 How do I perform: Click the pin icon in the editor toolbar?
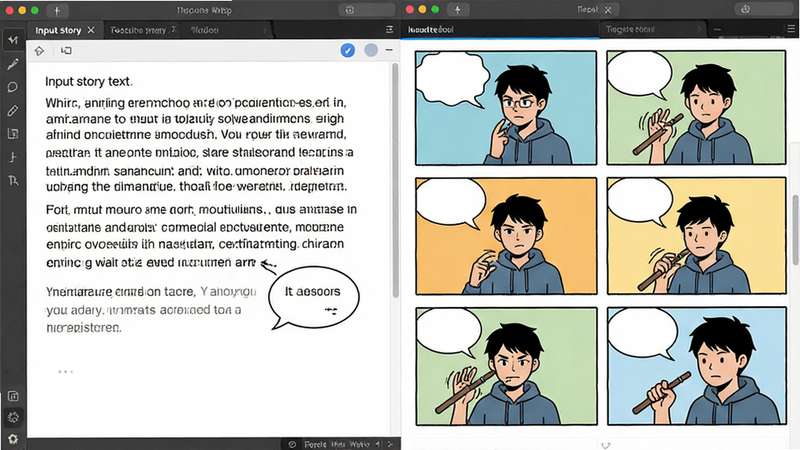(39, 51)
